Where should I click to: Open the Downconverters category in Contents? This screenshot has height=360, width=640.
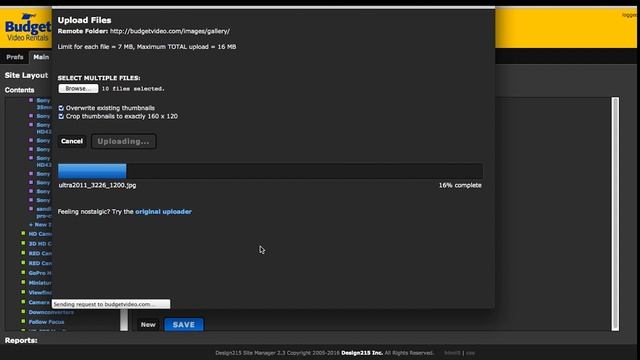[x=51, y=312]
